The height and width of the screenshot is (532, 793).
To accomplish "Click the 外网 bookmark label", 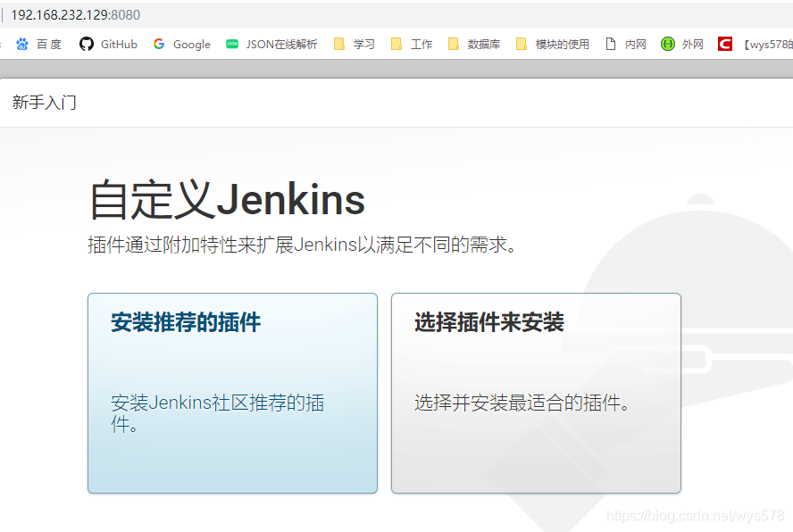I will pyautogui.click(x=693, y=45).
